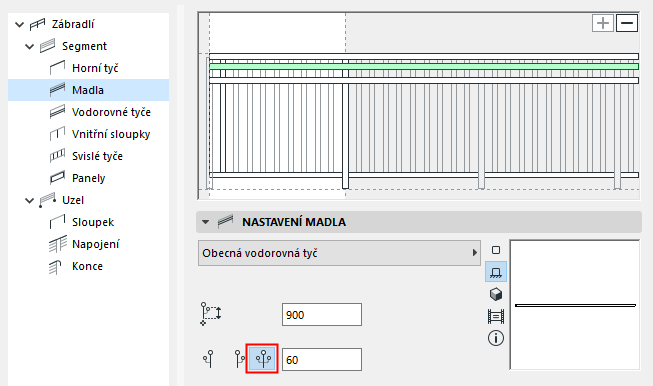Select Konce under Uzel

88,266
